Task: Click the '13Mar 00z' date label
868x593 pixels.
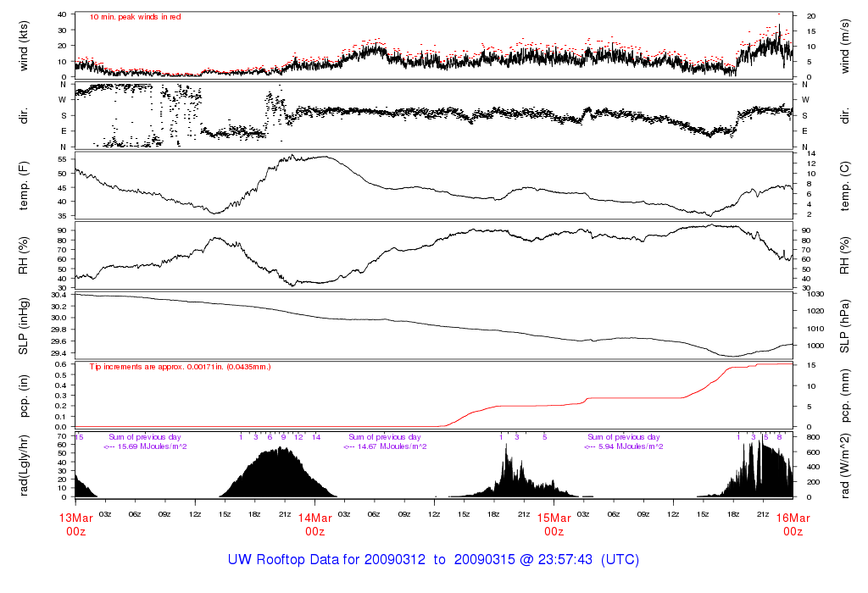Action: click(75, 524)
